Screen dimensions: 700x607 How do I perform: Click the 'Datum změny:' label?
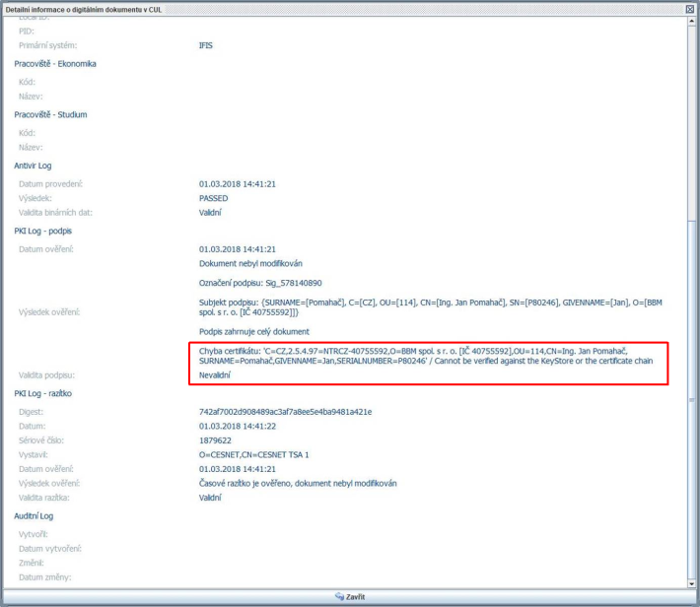click(x=45, y=577)
